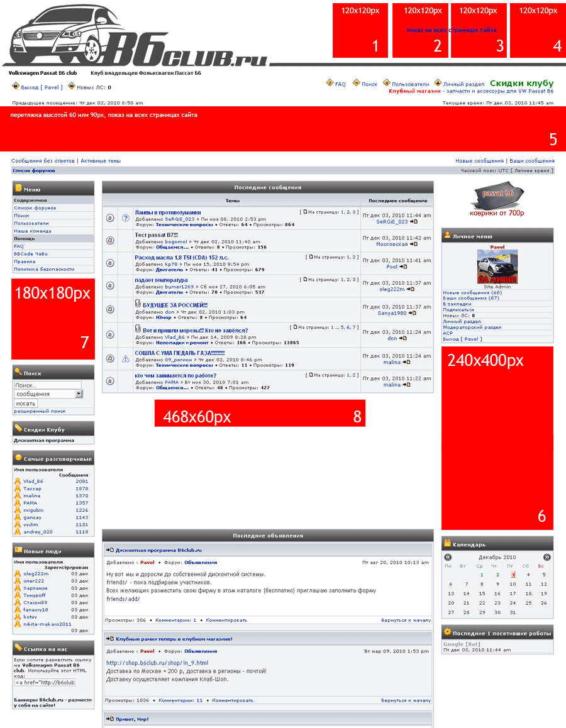Image resolution: width=566 pixels, height=728 pixels.
Task: Go to page 3 of падает температура topic
Action: coord(355,280)
